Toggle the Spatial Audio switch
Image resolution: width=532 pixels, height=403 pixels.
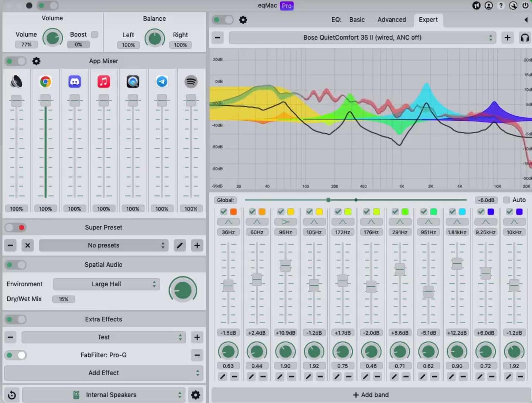click(16, 265)
